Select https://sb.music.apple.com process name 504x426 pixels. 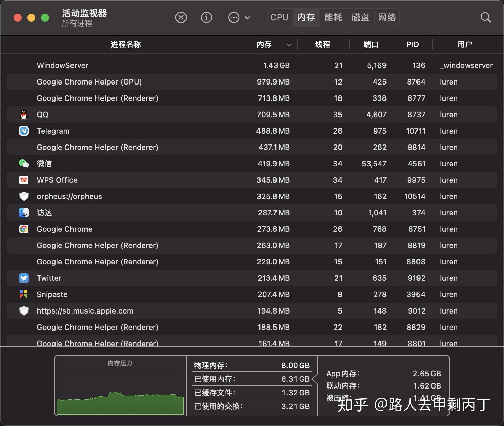(85, 311)
